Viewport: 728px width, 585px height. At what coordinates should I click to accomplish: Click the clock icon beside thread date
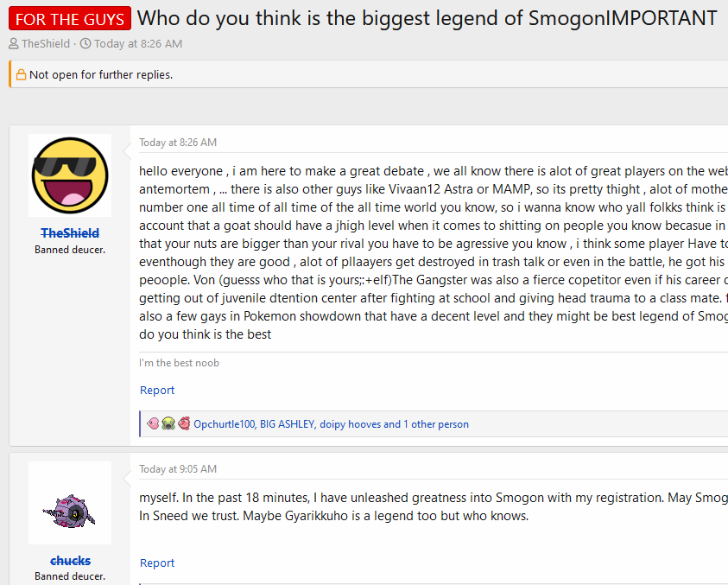coord(85,44)
